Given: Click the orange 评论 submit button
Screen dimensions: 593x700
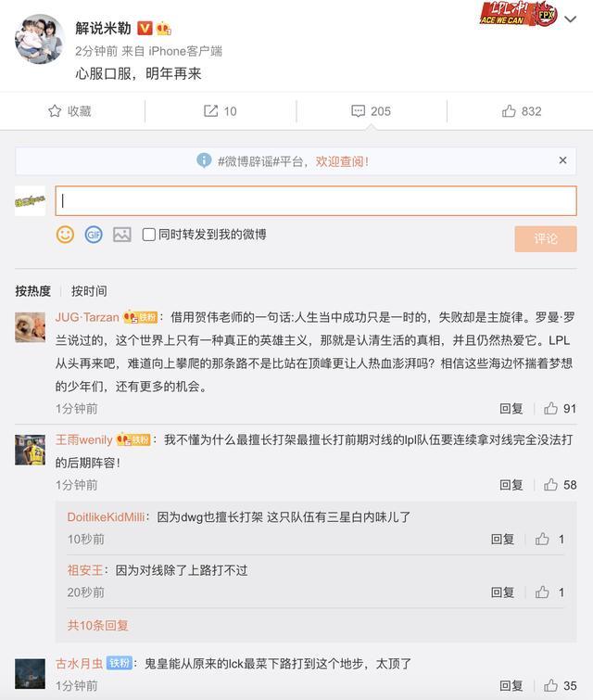Looking at the screenshot, I should [x=546, y=238].
